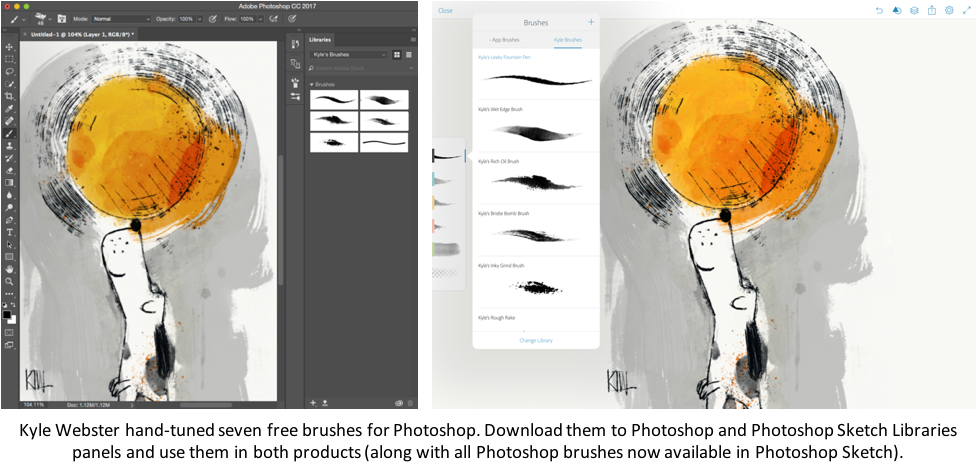Image resolution: width=976 pixels, height=462 pixels.
Task: Click the foreground color swatch
Action: [7, 315]
